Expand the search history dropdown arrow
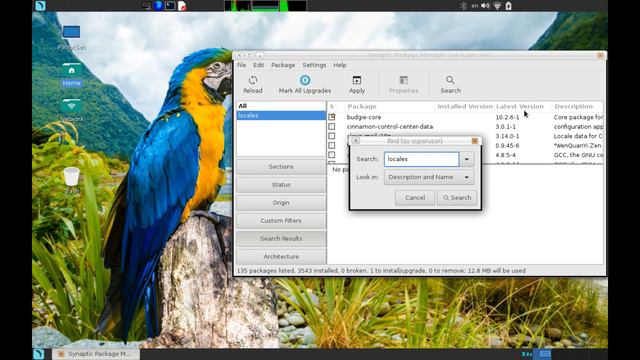Screen dimensions: 640x360 point(467,159)
